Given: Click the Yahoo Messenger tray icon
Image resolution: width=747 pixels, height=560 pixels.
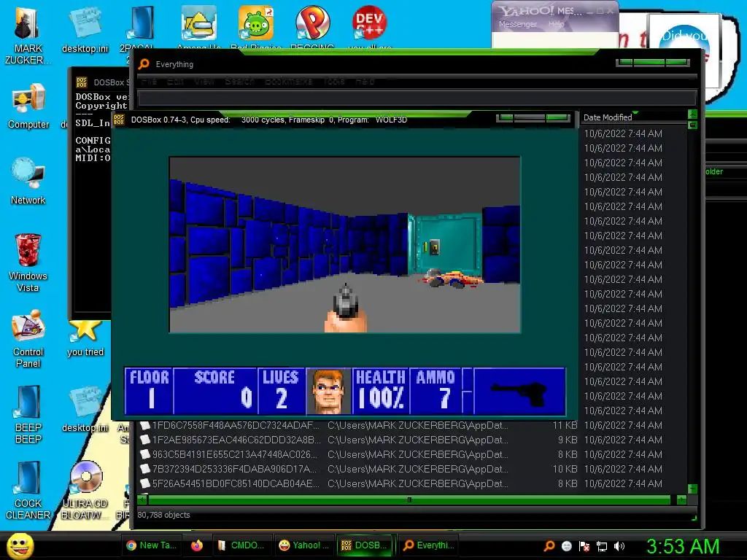Looking at the screenshot, I should tap(566, 546).
